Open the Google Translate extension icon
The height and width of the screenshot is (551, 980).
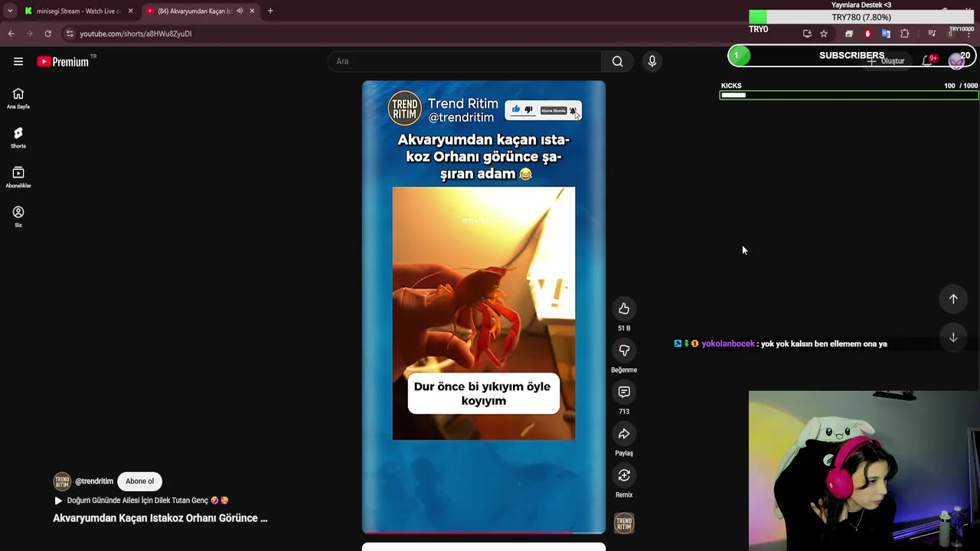pos(886,34)
